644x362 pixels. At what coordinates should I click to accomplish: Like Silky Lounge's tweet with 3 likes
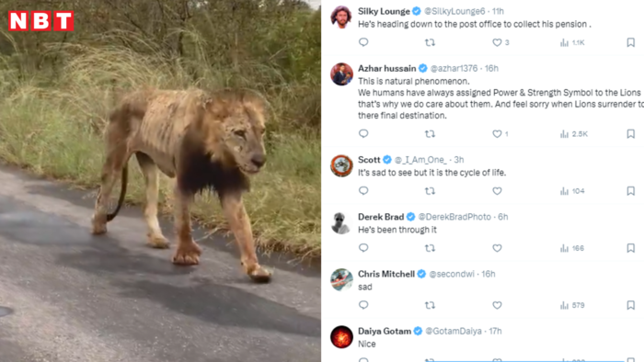coord(500,42)
